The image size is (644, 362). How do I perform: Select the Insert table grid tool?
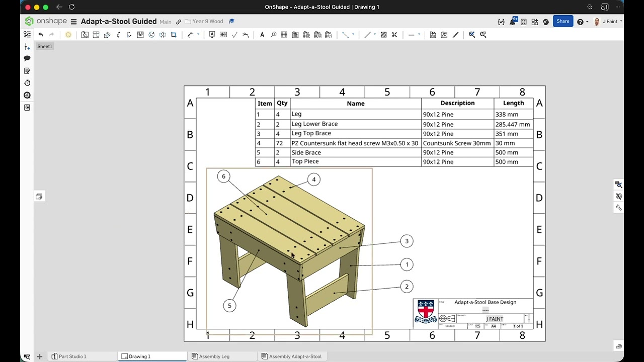[284, 35]
